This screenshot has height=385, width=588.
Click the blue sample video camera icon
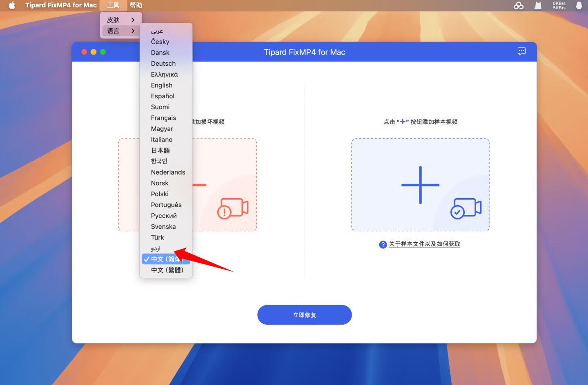[466, 208]
